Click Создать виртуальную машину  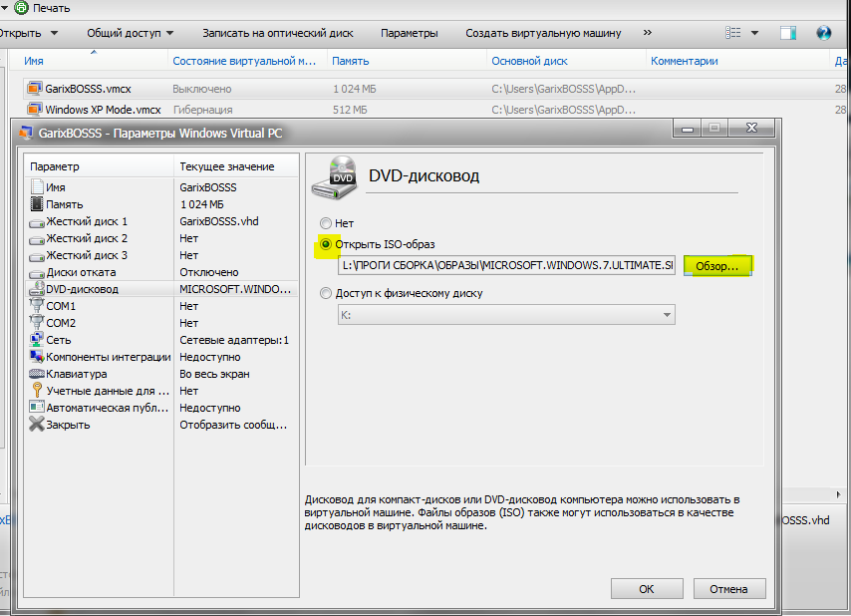tap(543, 33)
